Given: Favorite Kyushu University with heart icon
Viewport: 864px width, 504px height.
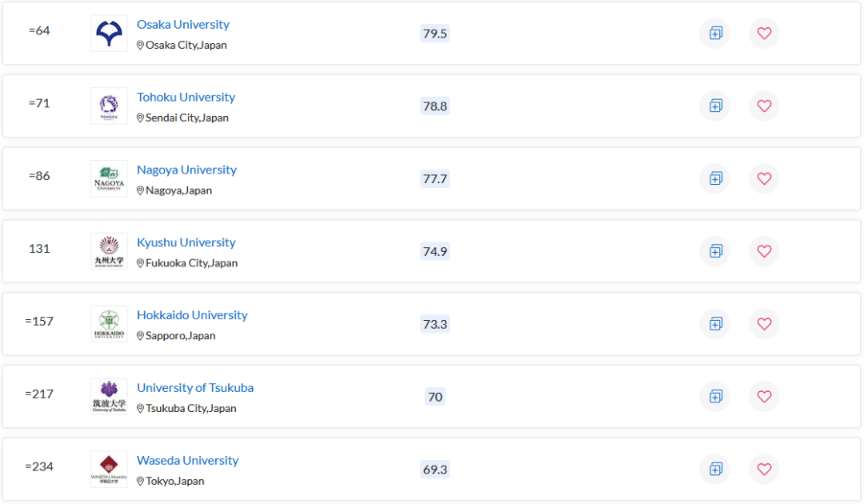Looking at the screenshot, I should pos(764,251).
